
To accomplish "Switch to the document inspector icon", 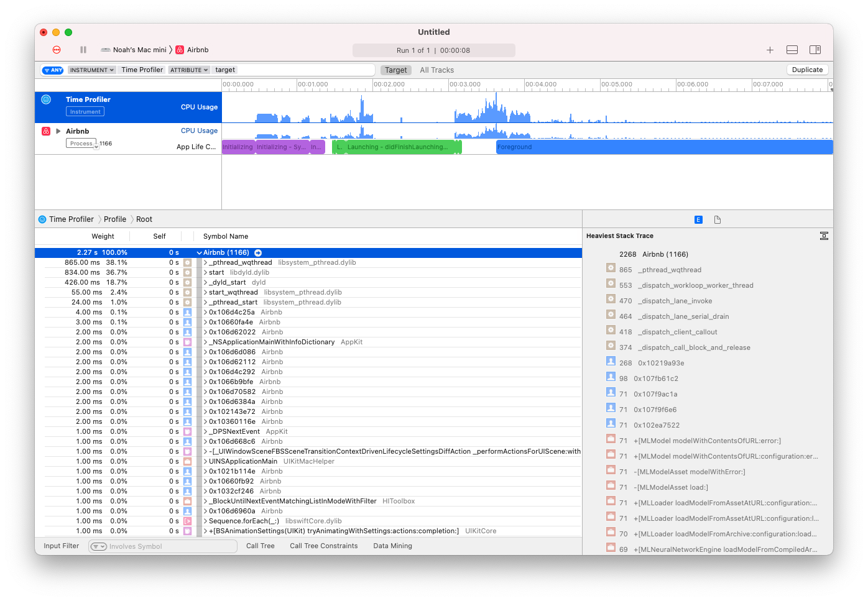I will (718, 220).
